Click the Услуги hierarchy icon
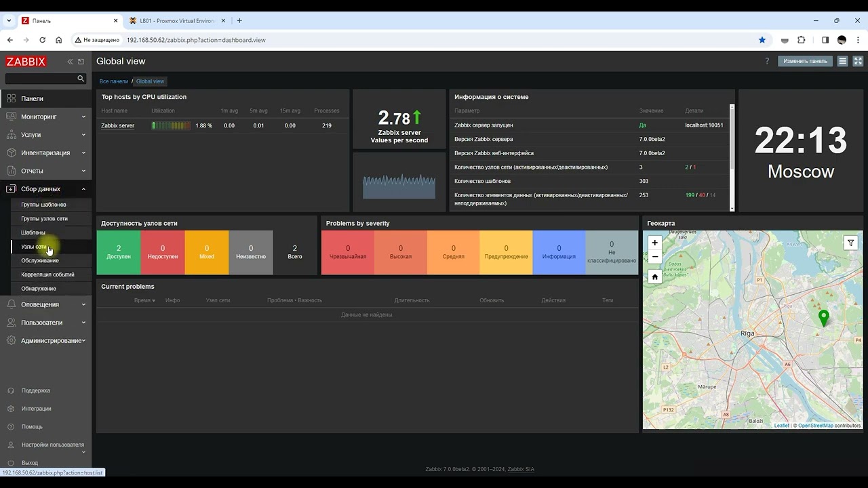Screen dimensions: 868x488 11,135
